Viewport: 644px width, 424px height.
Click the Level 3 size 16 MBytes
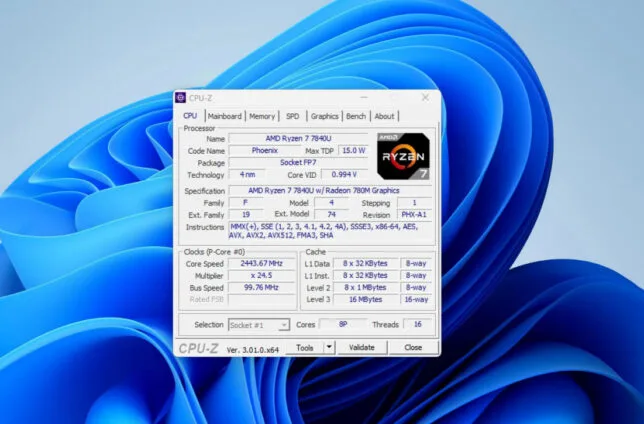pyautogui.click(x=366, y=300)
